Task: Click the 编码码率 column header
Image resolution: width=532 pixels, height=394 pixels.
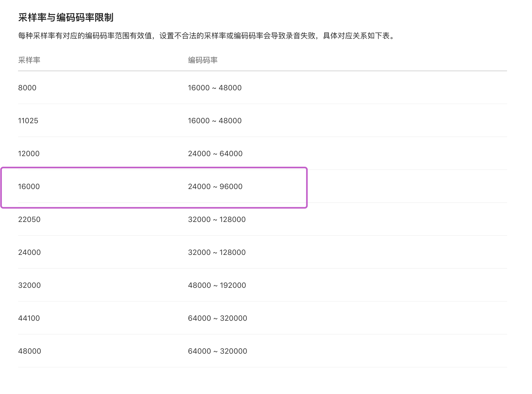Action: [x=203, y=60]
